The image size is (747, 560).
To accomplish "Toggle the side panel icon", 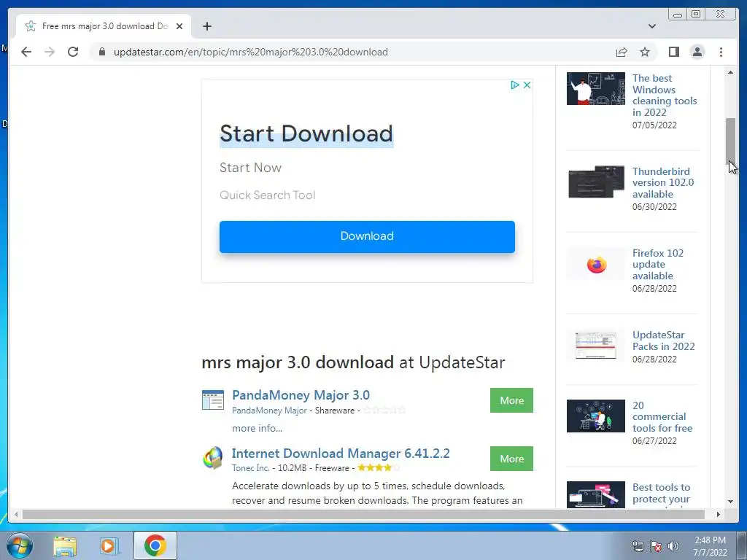I will [x=673, y=52].
